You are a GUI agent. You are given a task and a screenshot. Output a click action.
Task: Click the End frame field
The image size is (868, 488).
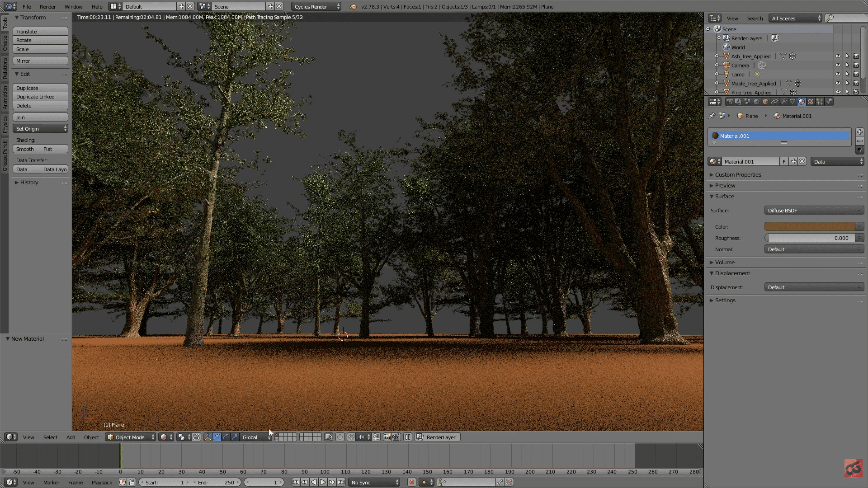[216, 483]
